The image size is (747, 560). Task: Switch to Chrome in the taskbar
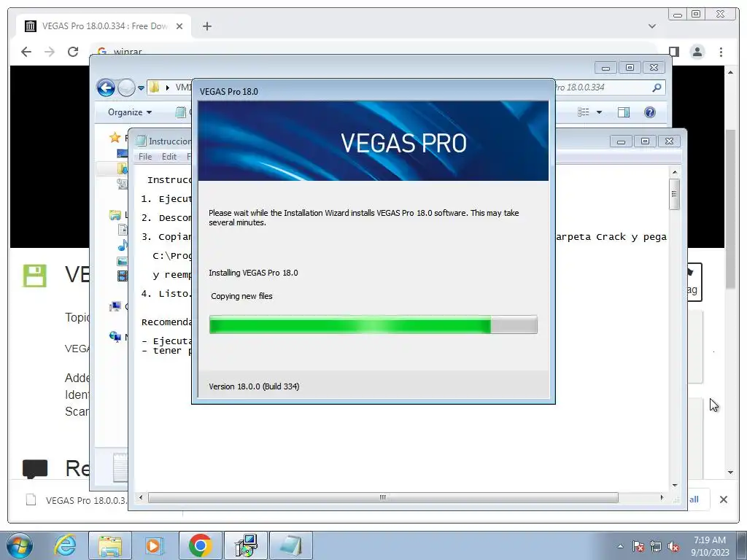200,545
